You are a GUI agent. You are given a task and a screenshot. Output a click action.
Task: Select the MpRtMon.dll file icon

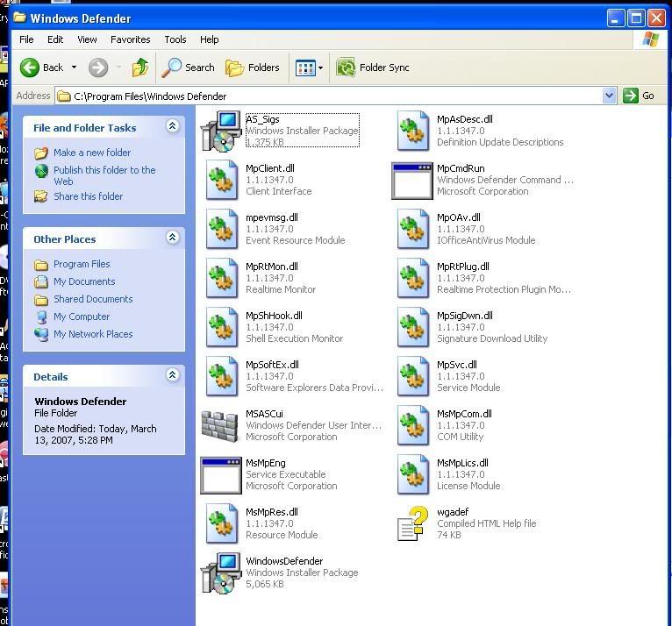pos(222,278)
